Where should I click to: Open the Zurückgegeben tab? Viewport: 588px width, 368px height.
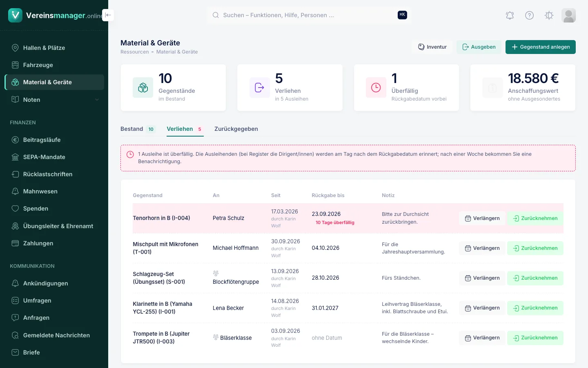[x=236, y=129]
